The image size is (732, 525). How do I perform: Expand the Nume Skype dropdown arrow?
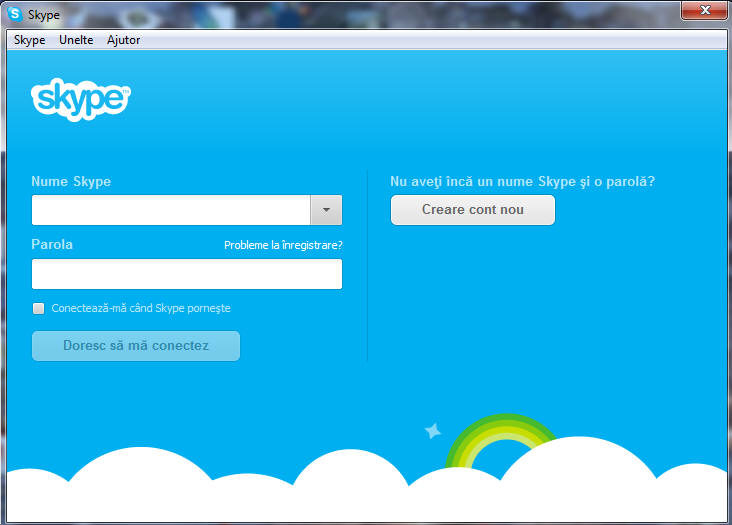click(326, 210)
